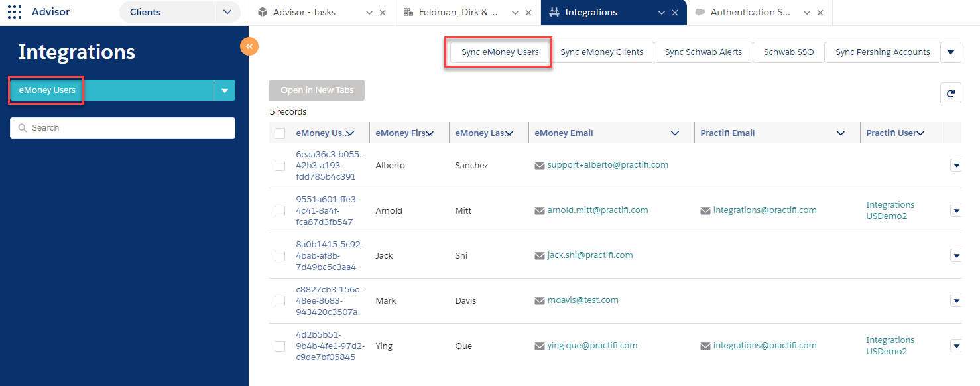
Task: Open Integrations USDemo2 user in Arnold's row
Action: [890, 210]
